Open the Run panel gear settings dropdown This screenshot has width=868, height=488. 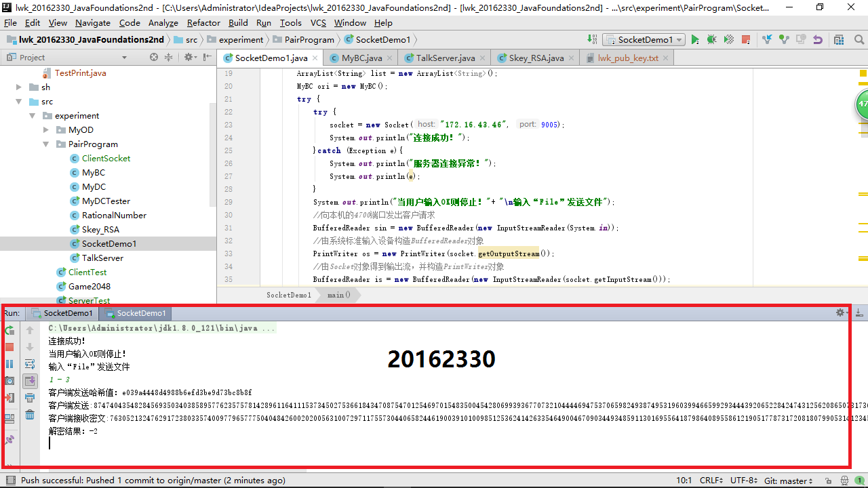(x=842, y=313)
